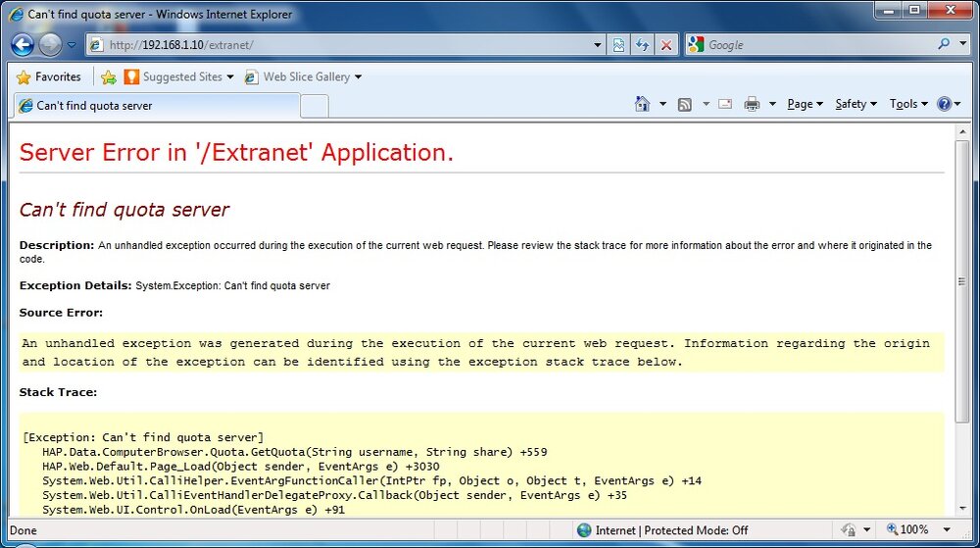980x548 pixels.
Task: Click the Home icon in command bar
Action: click(642, 104)
